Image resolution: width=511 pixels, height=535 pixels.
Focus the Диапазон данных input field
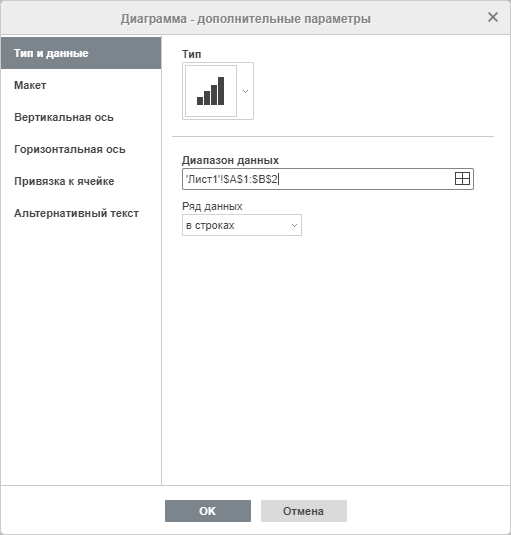coord(328,179)
